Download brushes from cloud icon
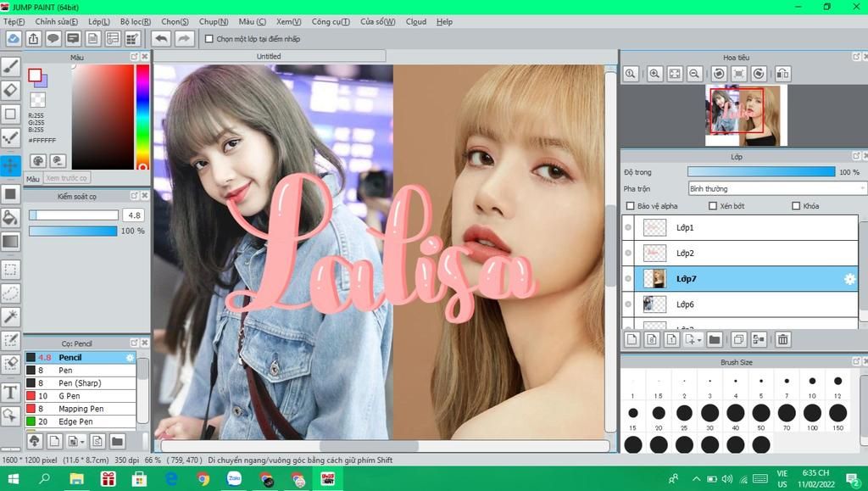This screenshot has width=868, height=491. click(34, 441)
